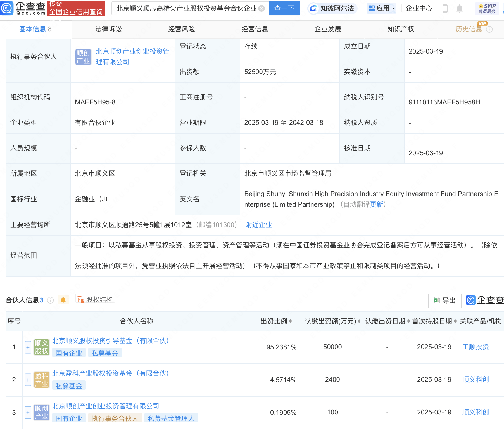Click the 查一下 search button
The width and height of the screenshot is (504, 429).
284,8
